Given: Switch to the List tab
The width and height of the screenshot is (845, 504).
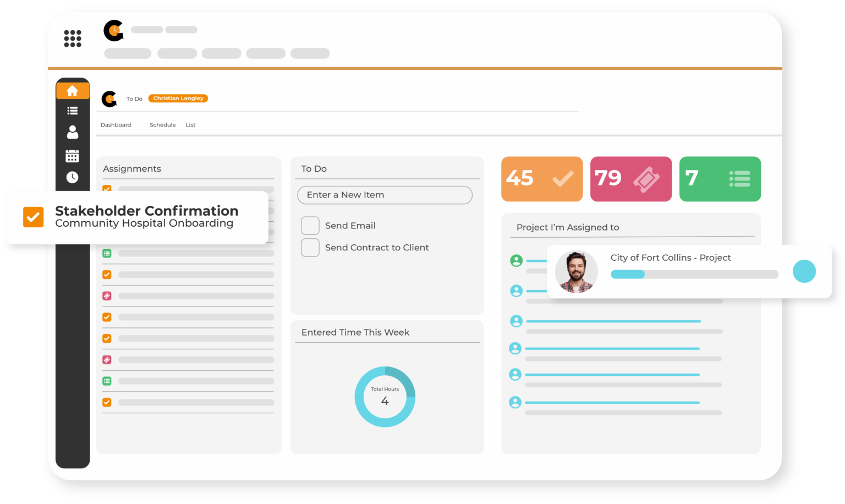Looking at the screenshot, I should click(x=190, y=124).
